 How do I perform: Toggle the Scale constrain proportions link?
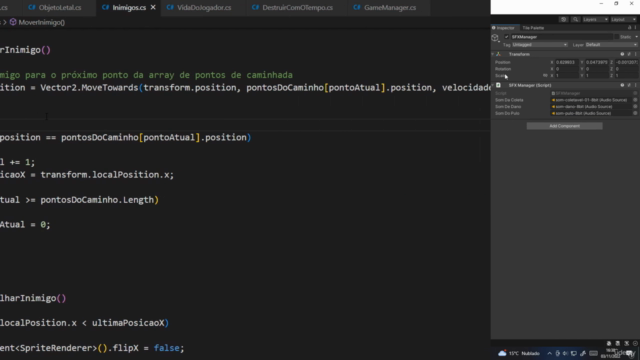point(545,76)
